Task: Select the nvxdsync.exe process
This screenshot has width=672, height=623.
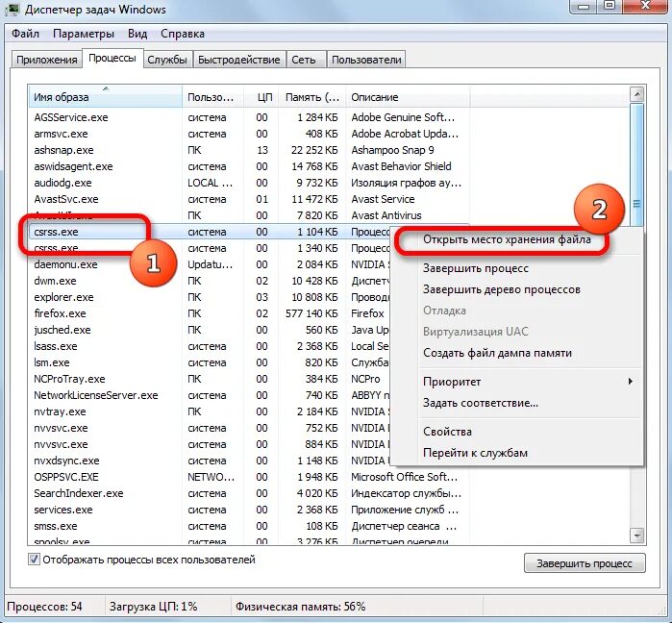Action: click(66, 461)
